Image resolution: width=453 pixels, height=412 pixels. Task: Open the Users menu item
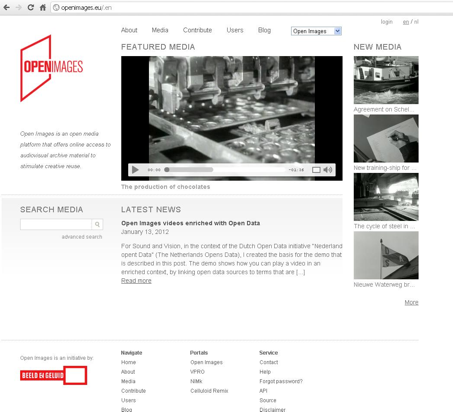point(235,30)
